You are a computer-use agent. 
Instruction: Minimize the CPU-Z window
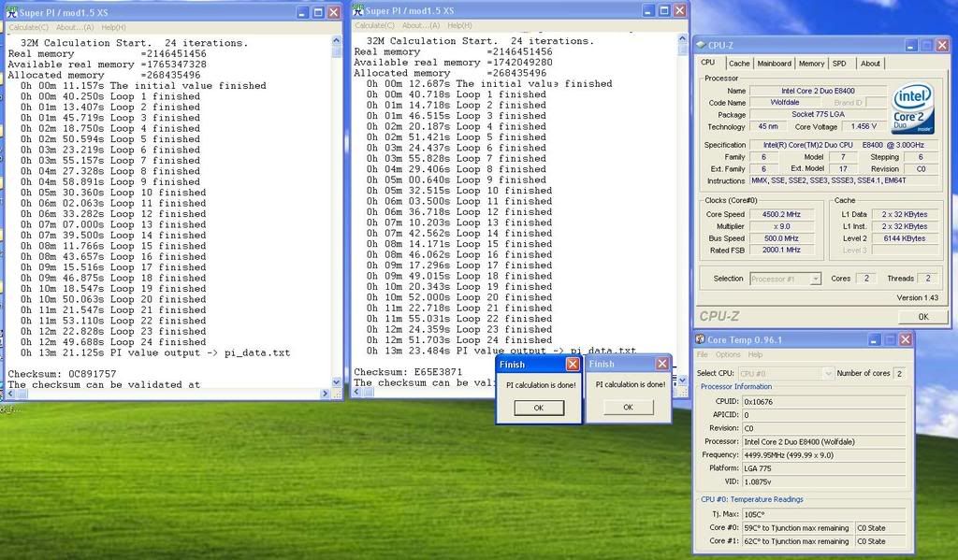pos(911,45)
